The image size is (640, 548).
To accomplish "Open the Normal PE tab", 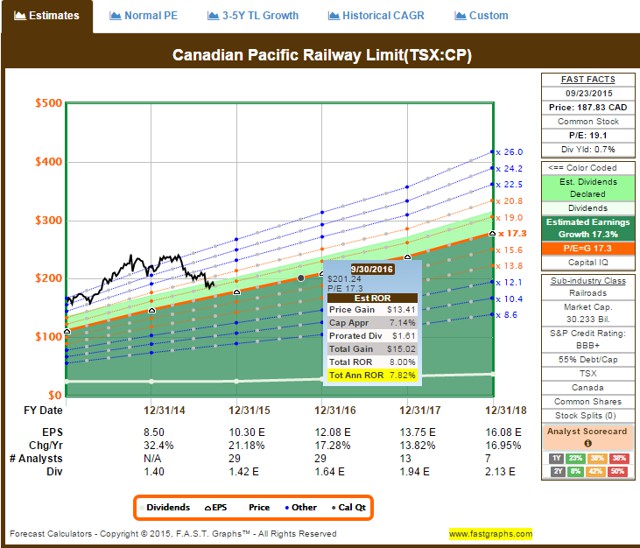I will coord(143,16).
